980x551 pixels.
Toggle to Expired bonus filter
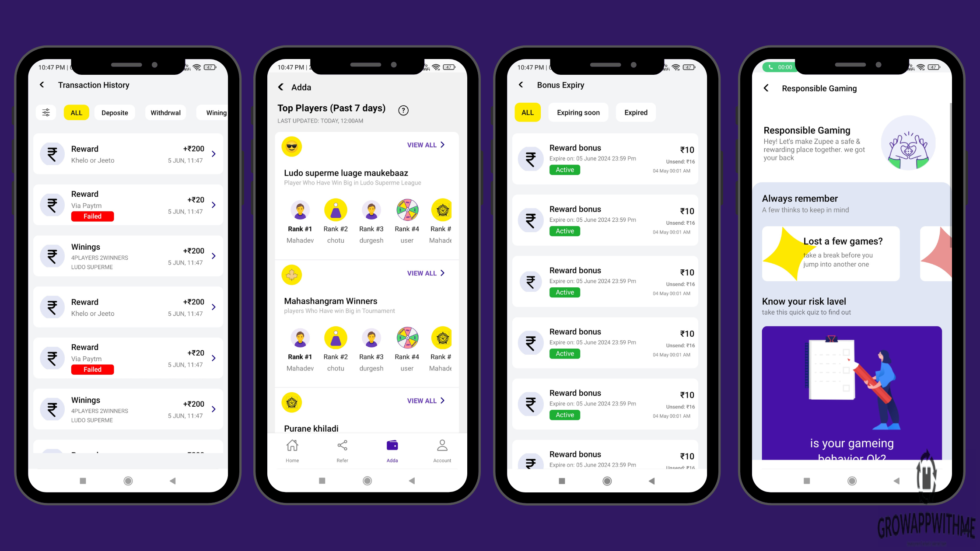[x=635, y=112]
